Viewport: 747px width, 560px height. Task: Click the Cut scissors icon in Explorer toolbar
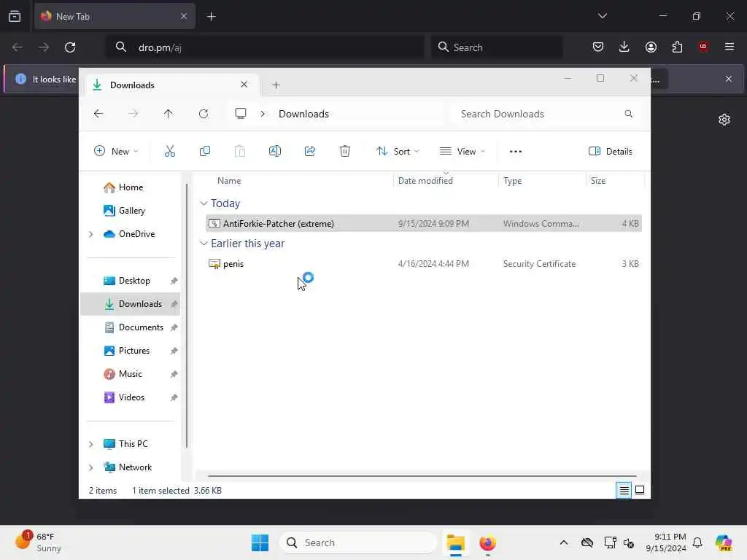coord(169,152)
